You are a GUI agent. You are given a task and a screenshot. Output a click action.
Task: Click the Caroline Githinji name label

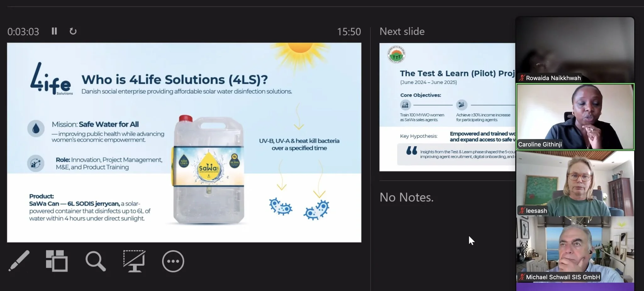(540, 144)
